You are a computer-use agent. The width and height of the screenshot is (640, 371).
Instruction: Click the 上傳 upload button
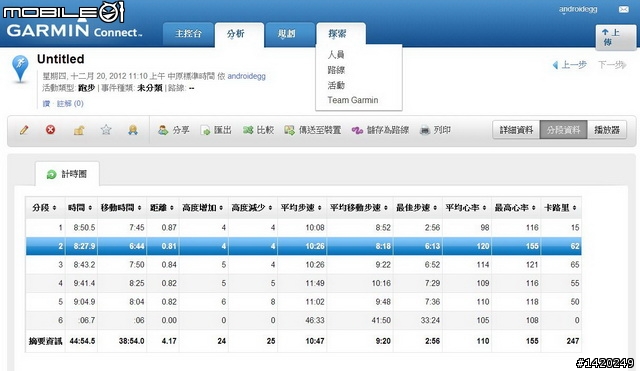pos(615,37)
